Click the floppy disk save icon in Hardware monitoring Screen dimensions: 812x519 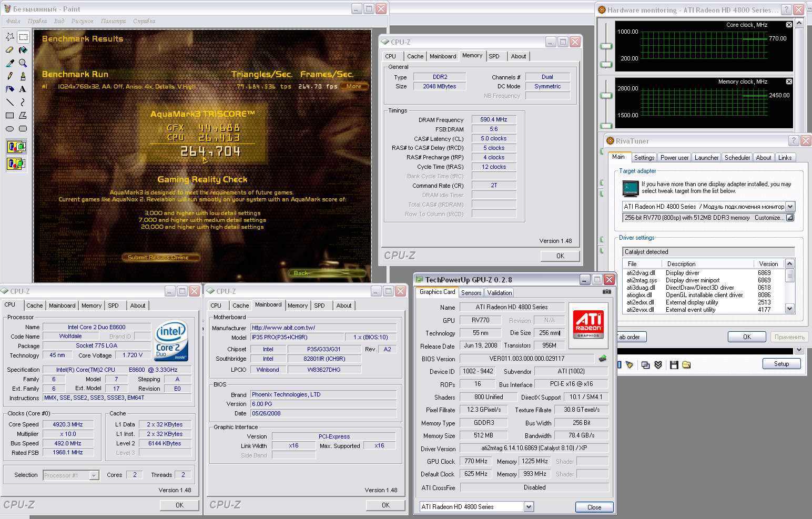pos(674,364)
